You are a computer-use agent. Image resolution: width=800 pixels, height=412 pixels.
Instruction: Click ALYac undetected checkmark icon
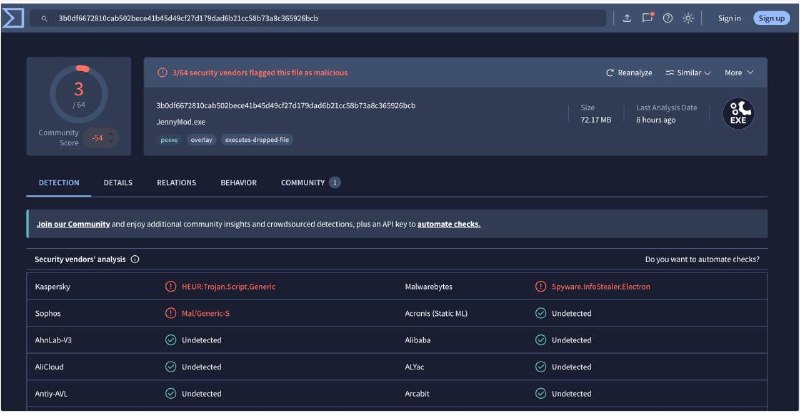[540, 367]
